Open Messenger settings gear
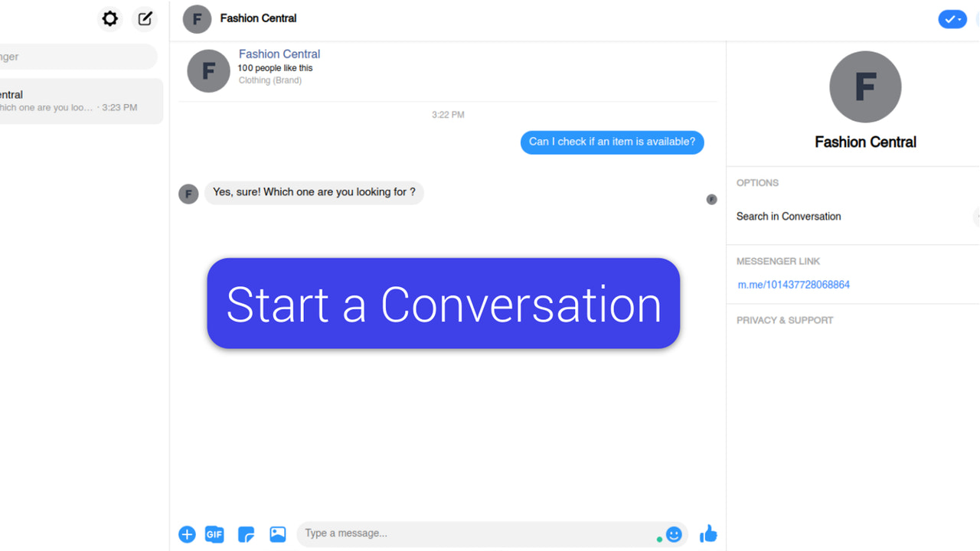This screenshot has width=980, height=551. [x=109, y=18]
